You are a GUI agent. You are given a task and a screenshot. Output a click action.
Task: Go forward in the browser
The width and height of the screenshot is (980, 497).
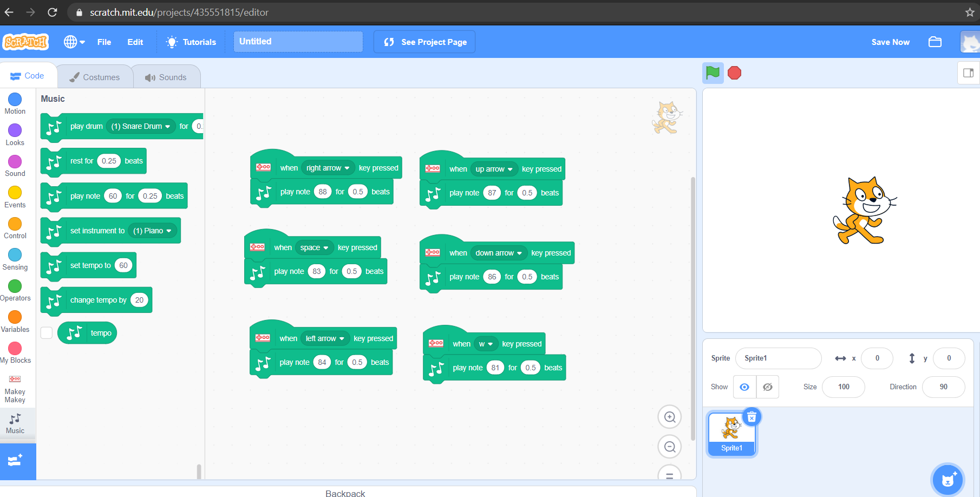click(30, 12)
